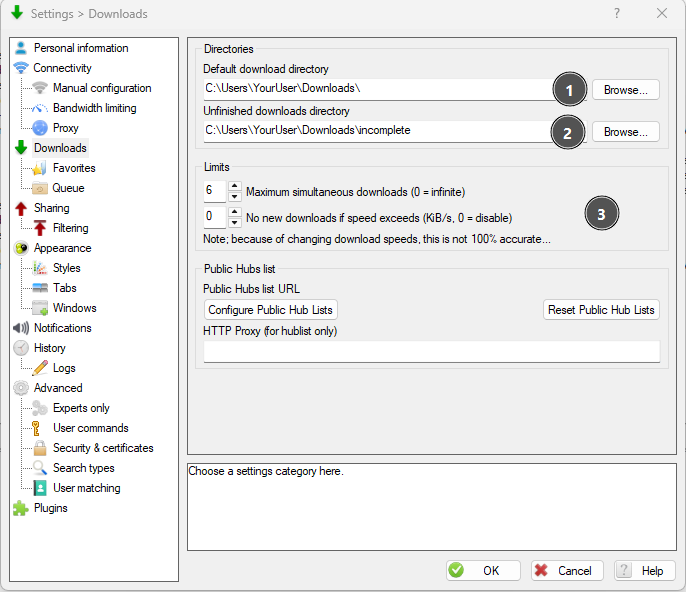Select User commands entry
The height and width of the screenshot is (592, 686).
point(91,428)
